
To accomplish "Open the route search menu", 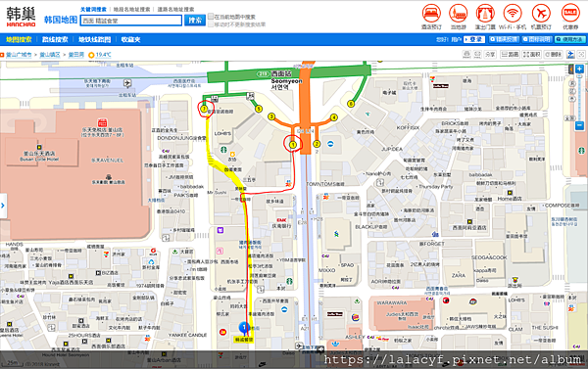I will 55,39.
